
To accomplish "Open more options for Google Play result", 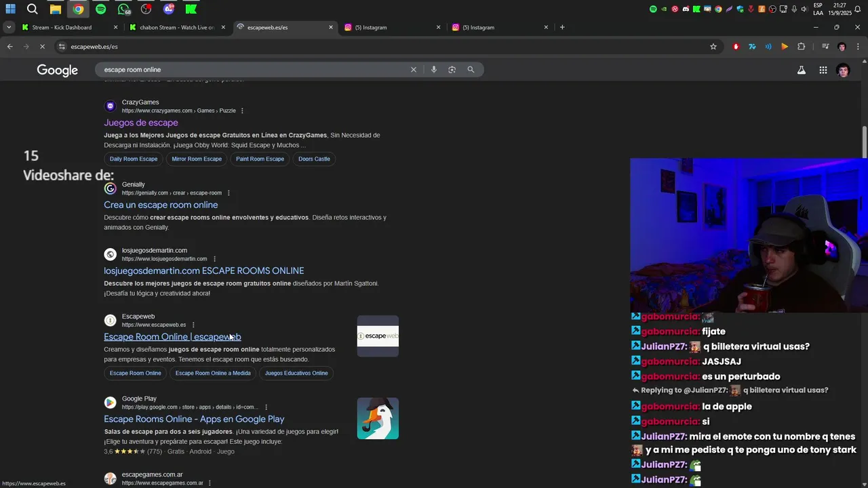I will point(266,407).
